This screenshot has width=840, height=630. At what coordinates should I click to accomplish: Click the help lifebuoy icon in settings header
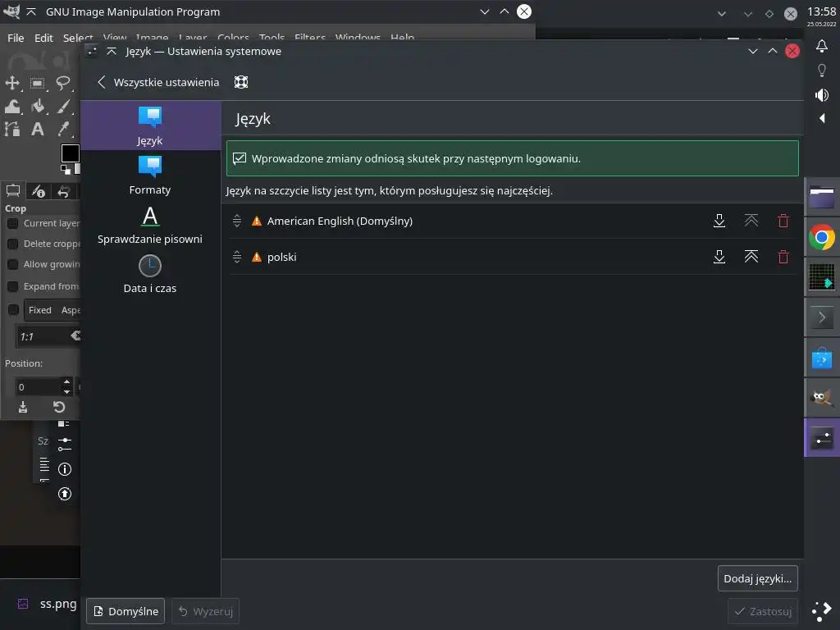coord(241,82)
